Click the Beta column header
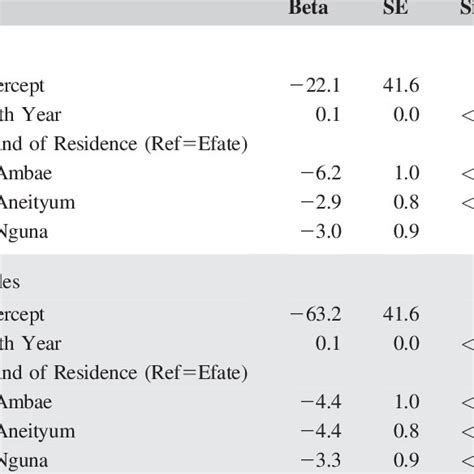 308,7
